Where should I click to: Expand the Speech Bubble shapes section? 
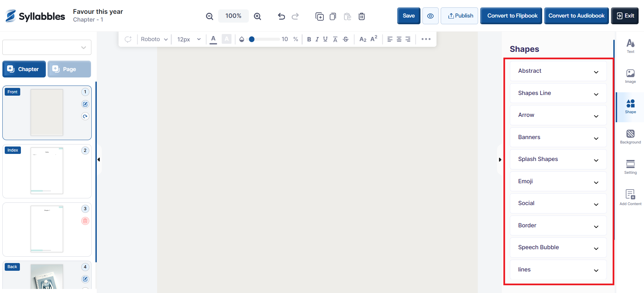click(x=558, y=248)
